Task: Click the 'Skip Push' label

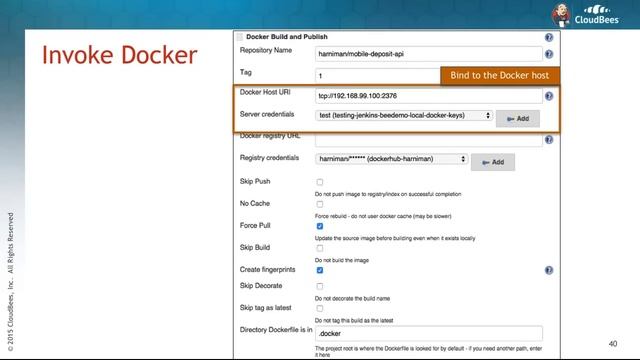Action: [255, 181]
